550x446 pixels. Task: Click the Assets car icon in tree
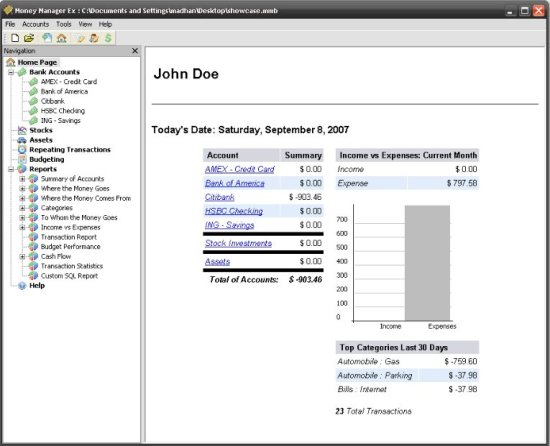(x=22, y=140)
